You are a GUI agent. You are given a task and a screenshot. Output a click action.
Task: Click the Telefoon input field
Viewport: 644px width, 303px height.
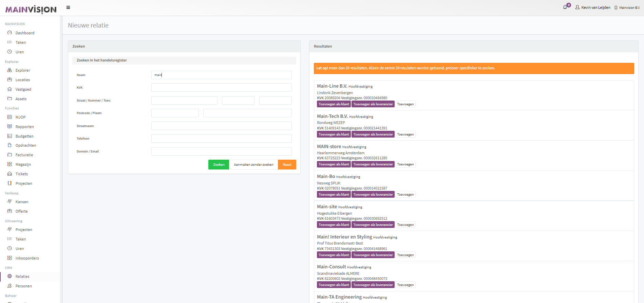click(x=221, y=139)
